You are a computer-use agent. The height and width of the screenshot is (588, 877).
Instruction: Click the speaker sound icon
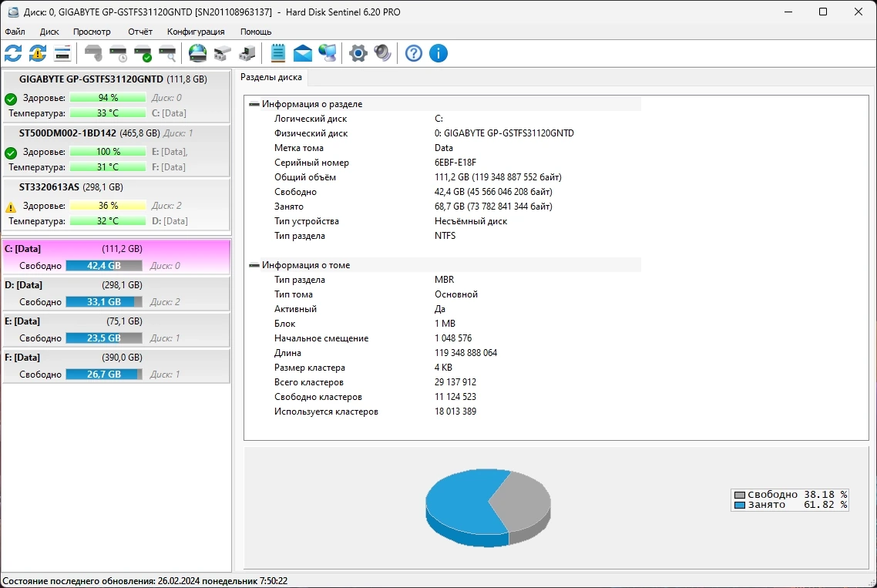pos(382,53)
